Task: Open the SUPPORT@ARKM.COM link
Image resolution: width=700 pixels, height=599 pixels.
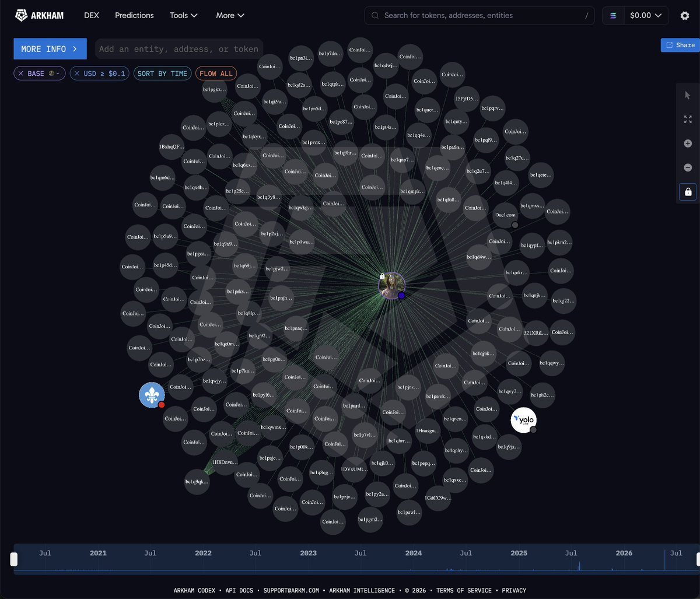Action: pyautogui.click(x=291, y=590)
